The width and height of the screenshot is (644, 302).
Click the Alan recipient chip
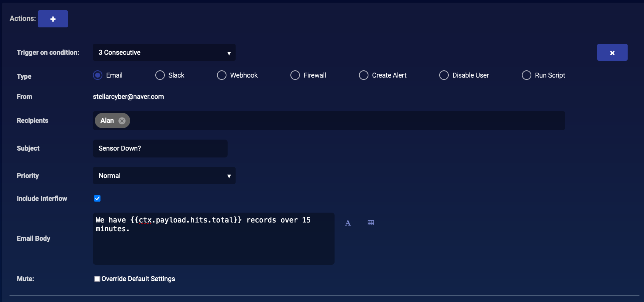[107, 121]
